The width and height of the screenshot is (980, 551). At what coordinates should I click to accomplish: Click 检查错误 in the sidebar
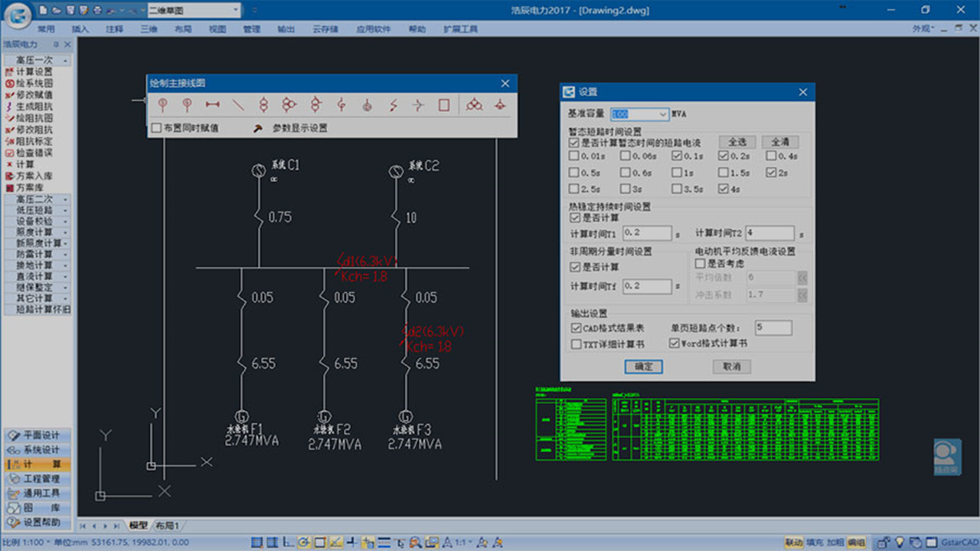coord(34,152)
